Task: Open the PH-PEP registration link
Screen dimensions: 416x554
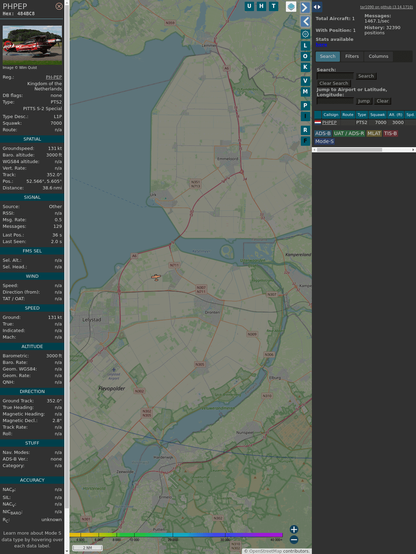Action: pyautogui.click(x=54, y=77)
